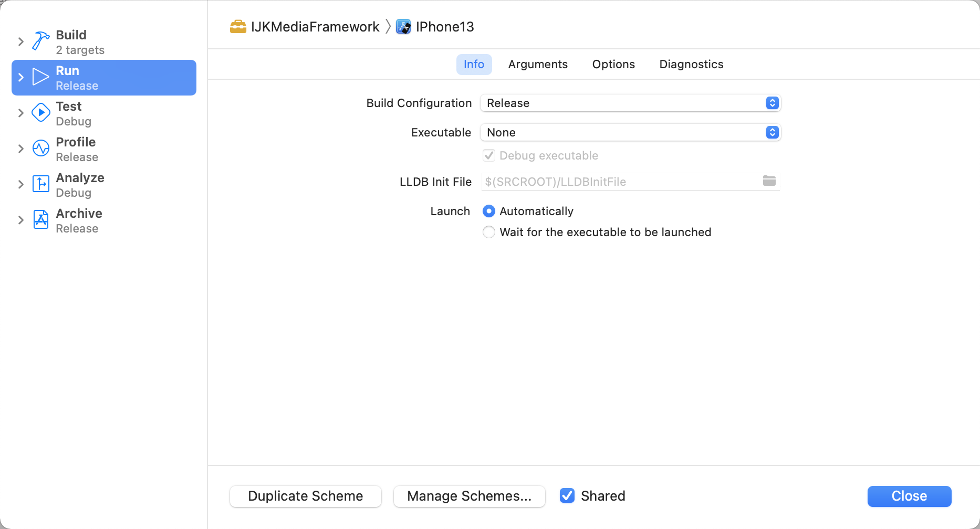Select the Test icon in the scheme sidebar

(40, 112)
